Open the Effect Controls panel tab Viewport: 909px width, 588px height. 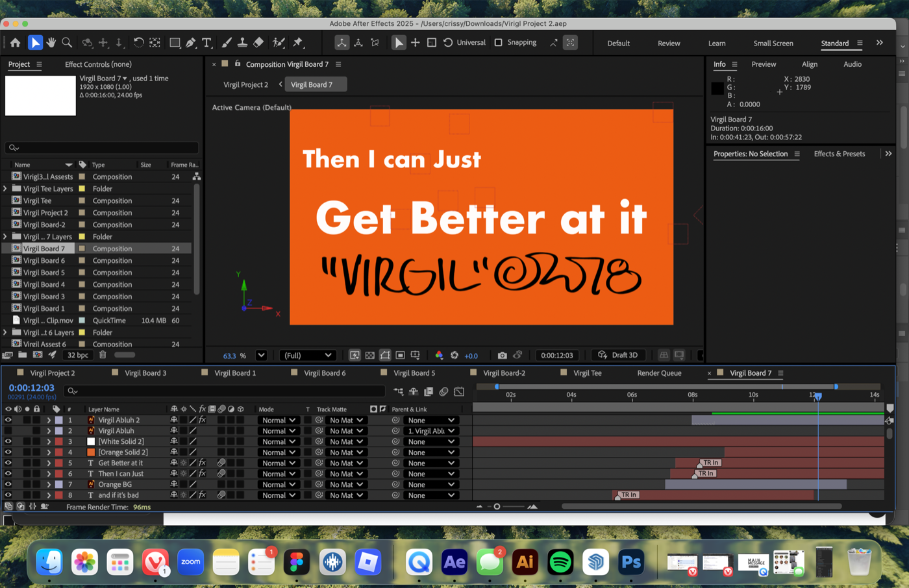(98, 64)
